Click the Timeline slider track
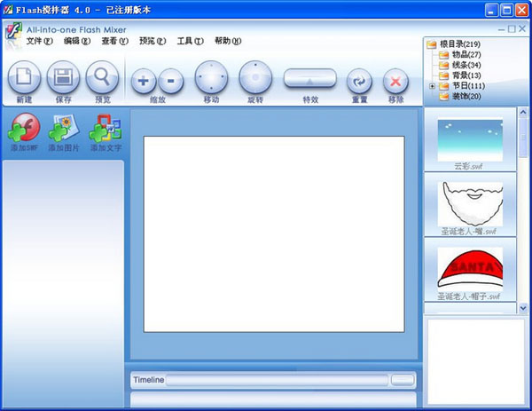532x411 pixels. click(277, 380)
